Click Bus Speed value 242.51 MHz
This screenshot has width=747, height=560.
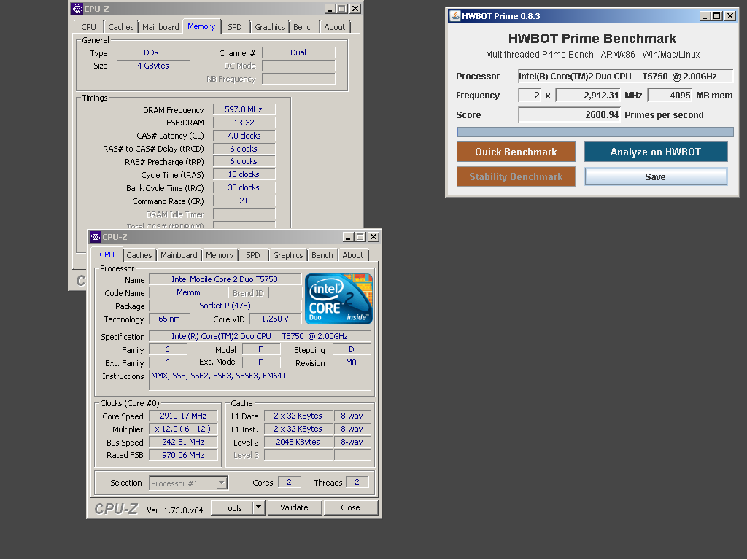[x=183, y=442]
